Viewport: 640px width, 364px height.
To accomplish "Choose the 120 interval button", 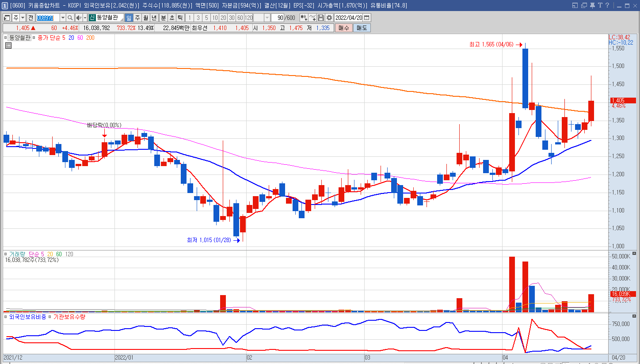I will [248, 18].
